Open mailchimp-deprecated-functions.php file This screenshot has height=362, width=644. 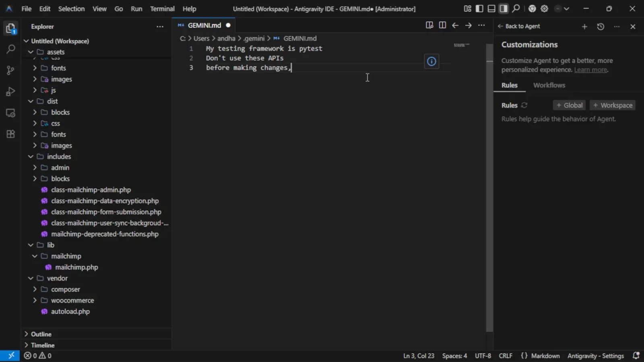click(x=105, y=234)
